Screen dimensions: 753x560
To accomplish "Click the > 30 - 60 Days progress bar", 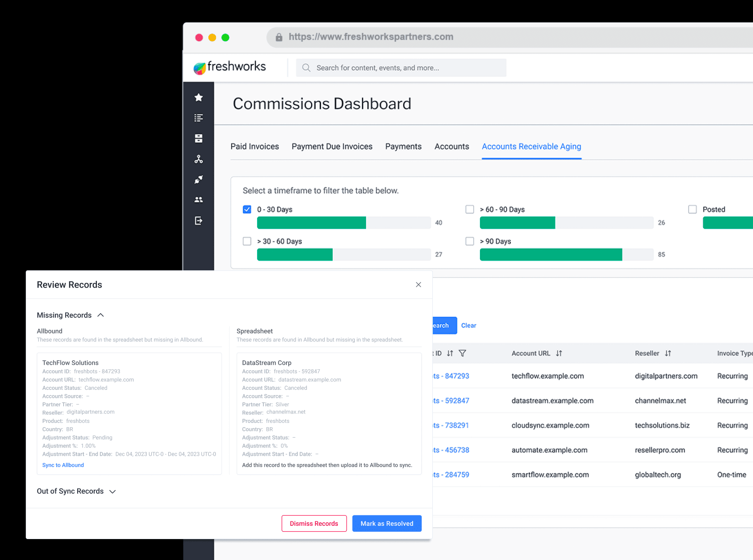I will 344,254.
